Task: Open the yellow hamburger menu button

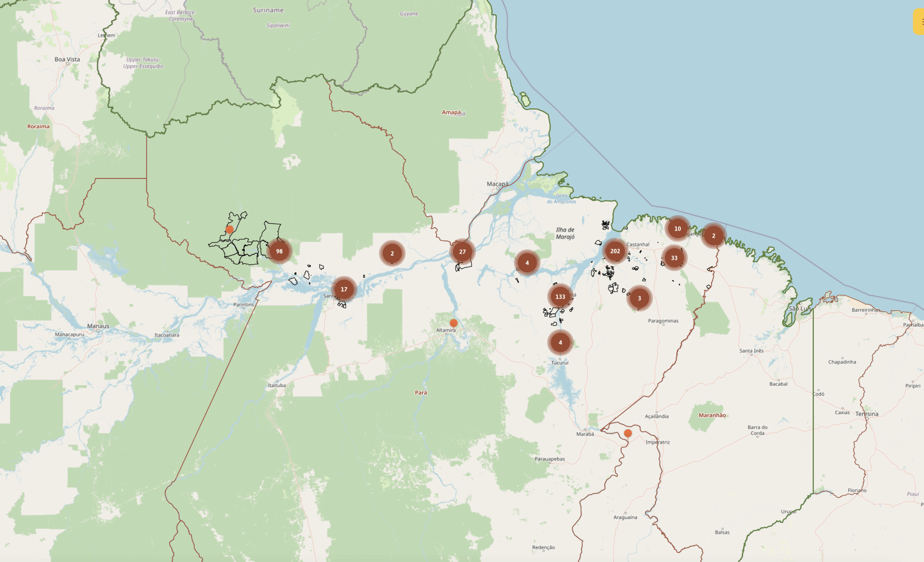Action: tap(920, 22)
